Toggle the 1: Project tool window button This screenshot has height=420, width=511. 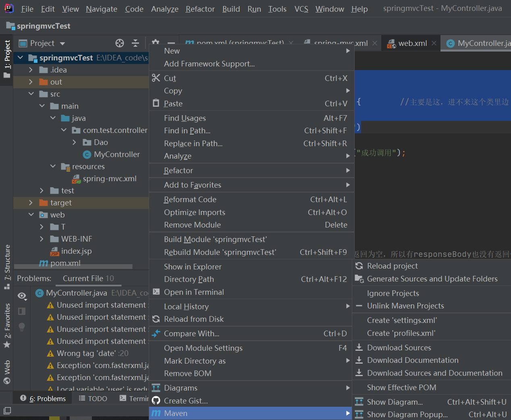7,60
